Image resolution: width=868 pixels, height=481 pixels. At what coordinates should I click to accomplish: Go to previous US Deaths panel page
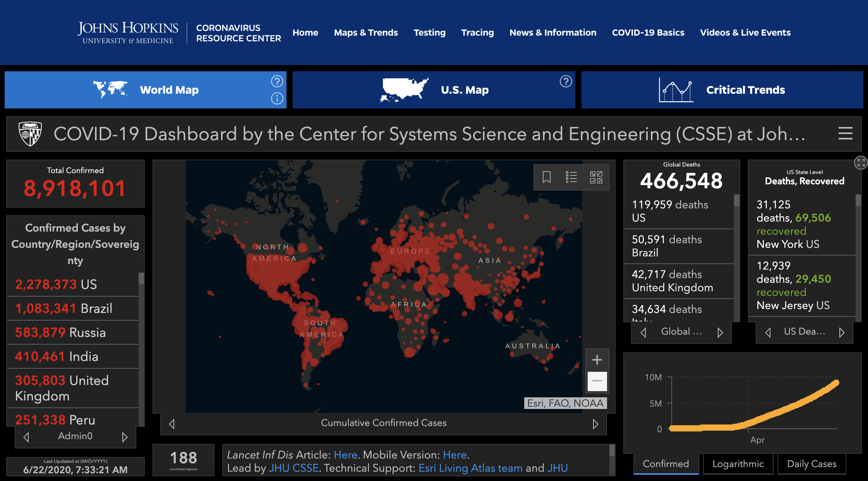[x=768, y=332]
